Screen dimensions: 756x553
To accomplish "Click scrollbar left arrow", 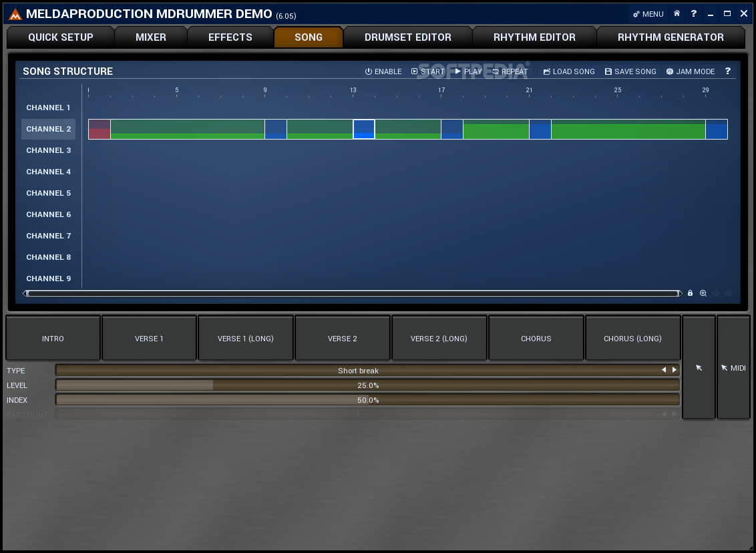I will 25,293.
